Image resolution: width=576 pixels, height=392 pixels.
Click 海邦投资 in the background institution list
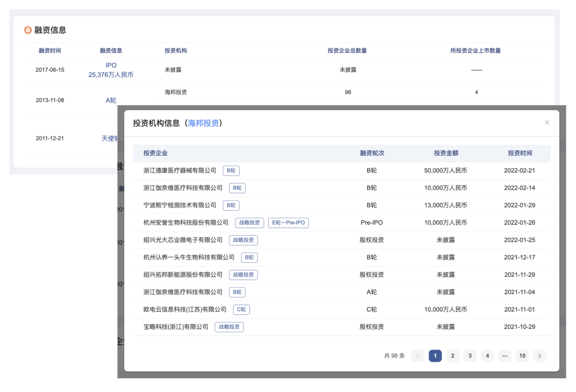[175, 92]
